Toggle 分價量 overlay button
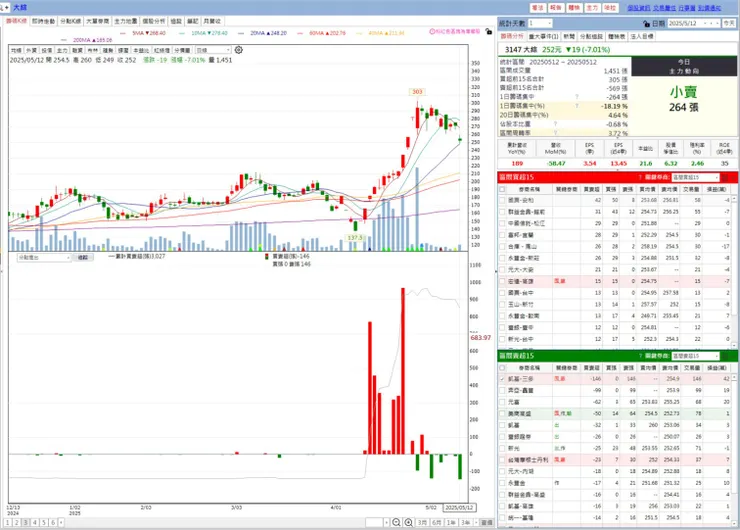This screenshot has height=530, width=740. pyautogui.click(x=182, y=50)
